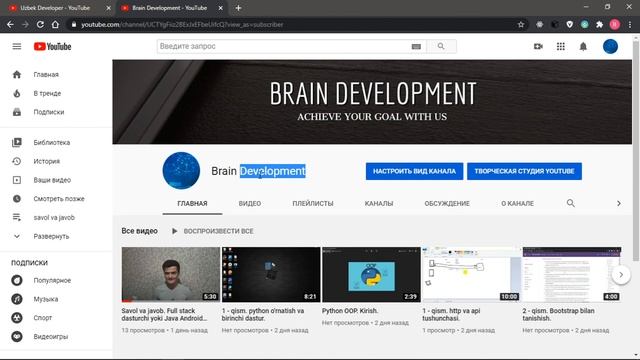Click the channel search magnifier icon
This screenshot has width=640, height=360.
point(571,203)
